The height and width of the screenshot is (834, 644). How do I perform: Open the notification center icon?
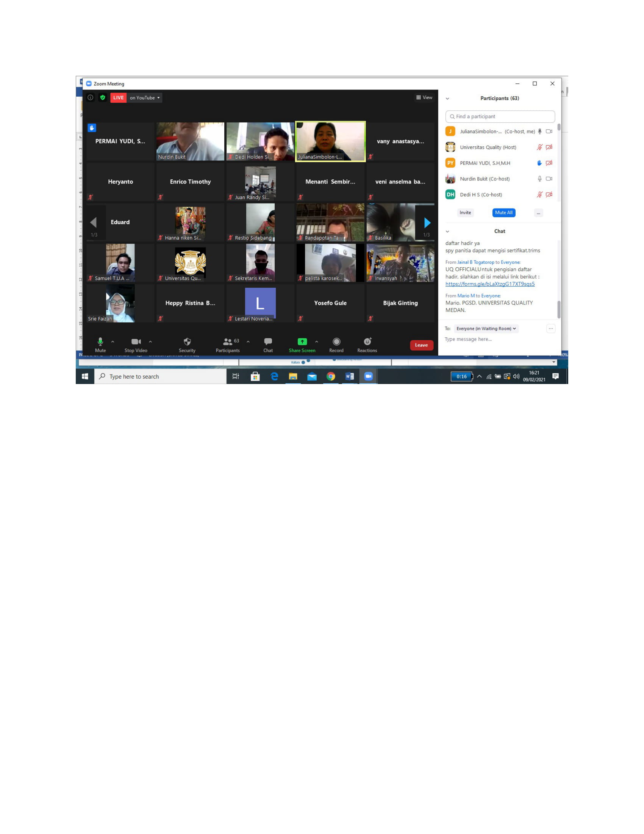(x=555, y=376)
